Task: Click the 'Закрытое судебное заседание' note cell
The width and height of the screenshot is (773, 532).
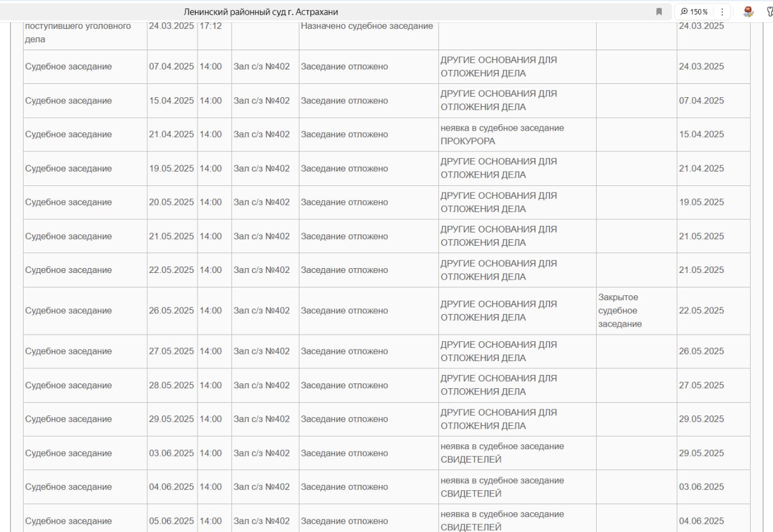Action: [620, 310]
